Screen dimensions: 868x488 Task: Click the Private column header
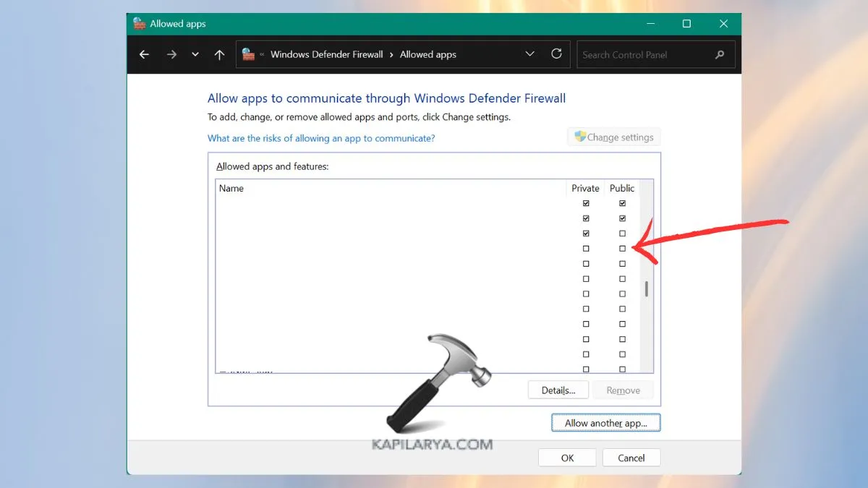point(586,188)
